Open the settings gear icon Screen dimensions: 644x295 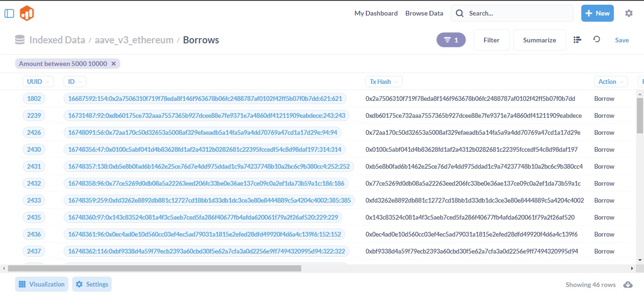(x=628, y=13)
